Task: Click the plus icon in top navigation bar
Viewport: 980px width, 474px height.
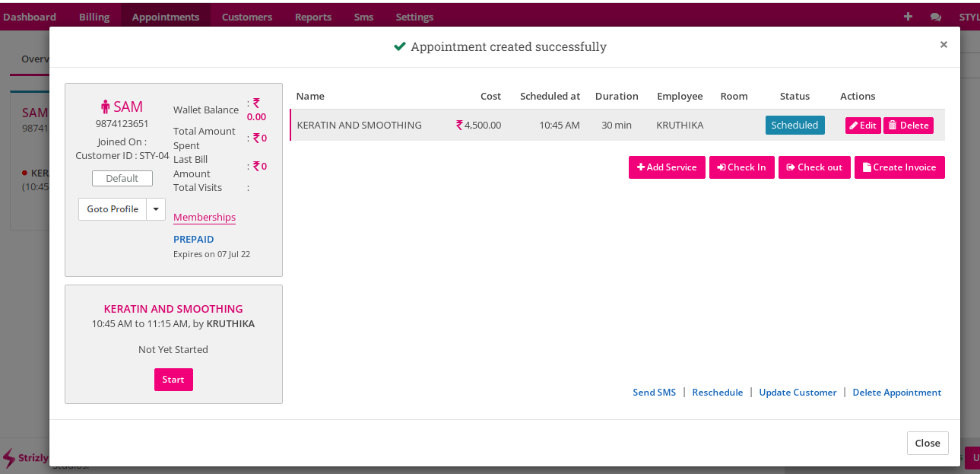Action: pos(908,16)
